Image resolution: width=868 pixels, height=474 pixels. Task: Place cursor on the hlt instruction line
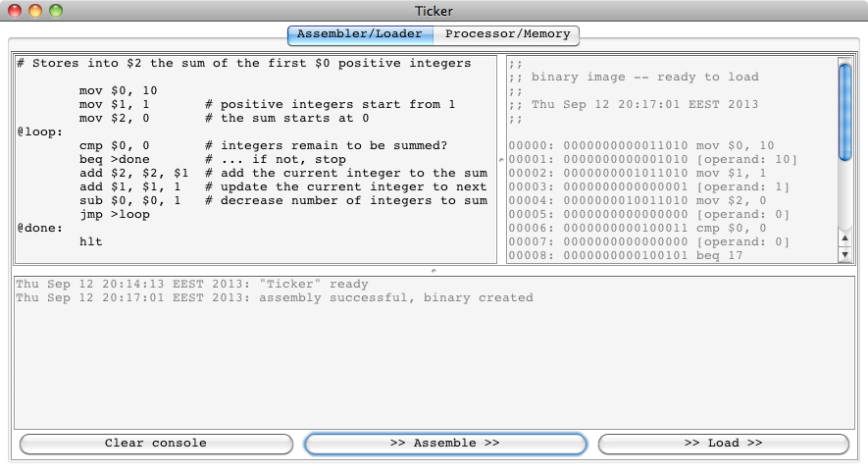[91, 241]
